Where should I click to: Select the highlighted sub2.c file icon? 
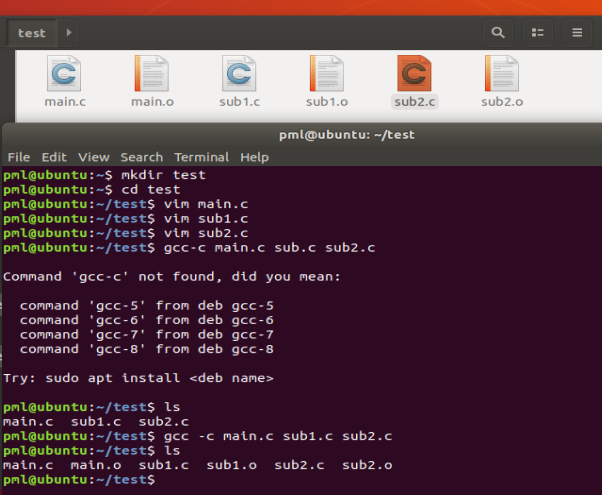[414, 73]
